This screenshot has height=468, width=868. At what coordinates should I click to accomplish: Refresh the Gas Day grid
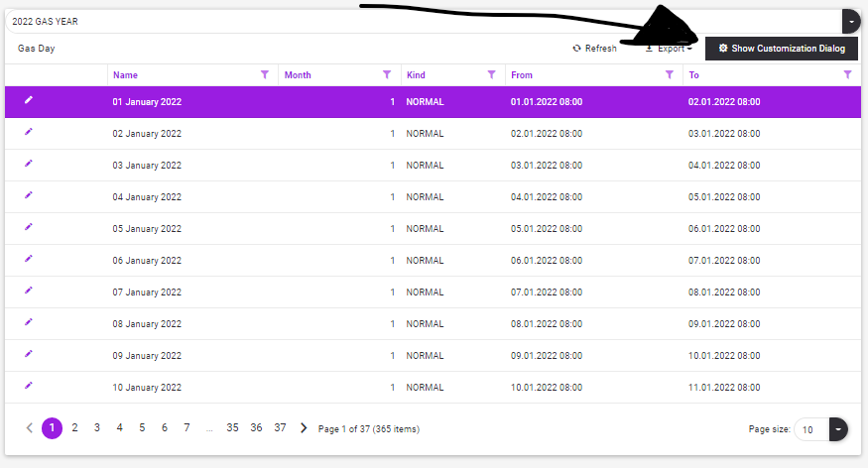(594, 48)
